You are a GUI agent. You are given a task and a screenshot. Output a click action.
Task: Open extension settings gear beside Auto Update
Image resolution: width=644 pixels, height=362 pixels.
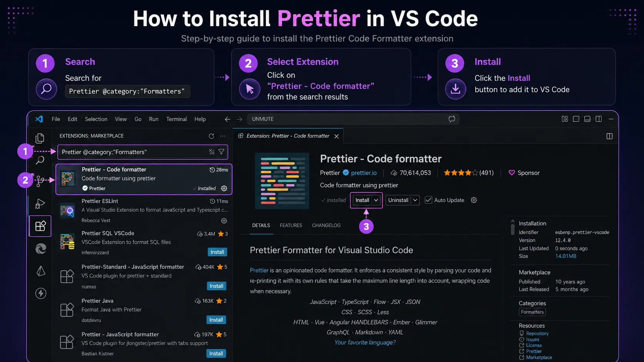[x=474, y=200]
